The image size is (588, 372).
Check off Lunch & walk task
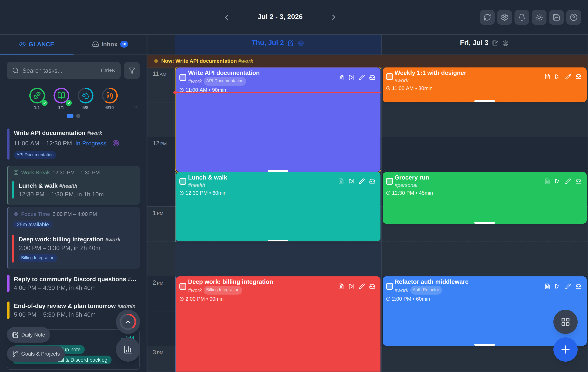[x=183, y=181]
